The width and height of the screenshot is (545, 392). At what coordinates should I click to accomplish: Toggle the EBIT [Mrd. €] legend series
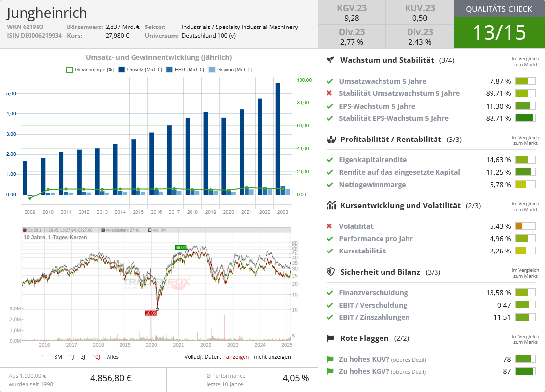pyautogui.click(x=185, y=70)
